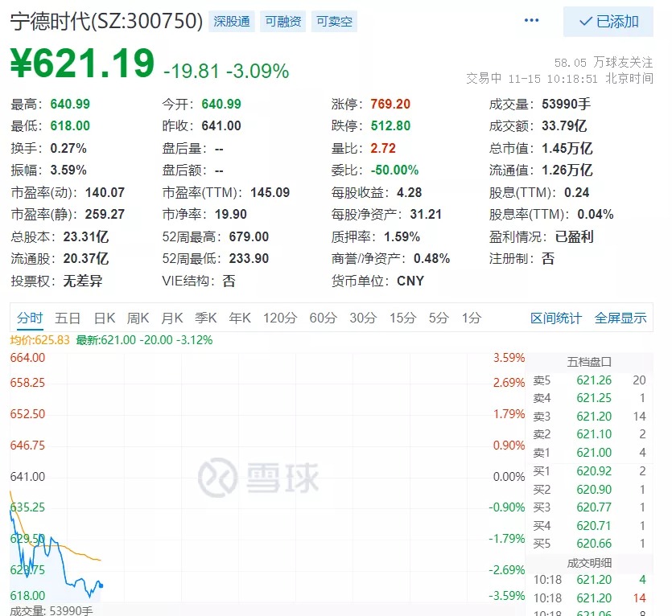Open the 15分 chart tab
The image size is (672, 616).
click(402, 318)
